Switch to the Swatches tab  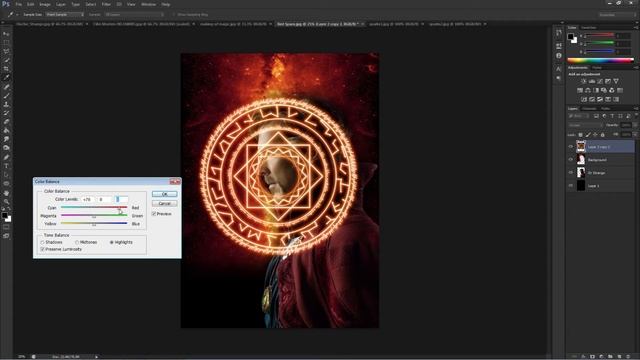[x=589, y=28]
